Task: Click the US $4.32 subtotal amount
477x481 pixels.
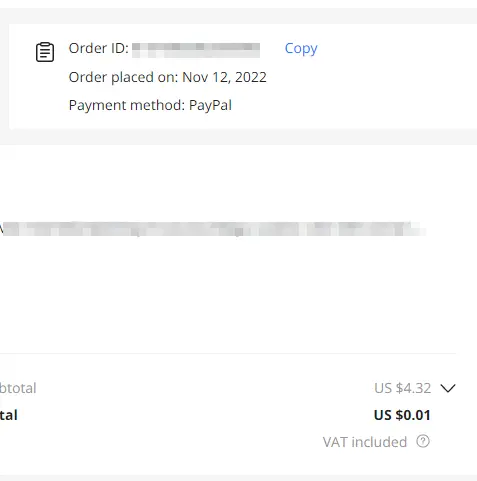Action: pos(402,388)
